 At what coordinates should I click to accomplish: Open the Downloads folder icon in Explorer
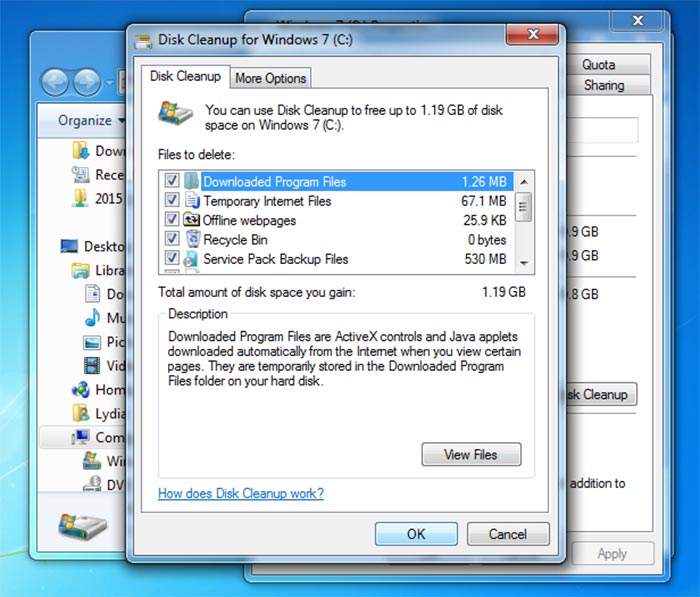(x=80, y=150)
